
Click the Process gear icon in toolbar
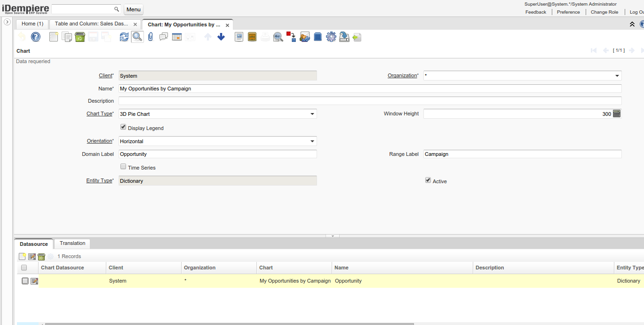(x=331, y=37)
